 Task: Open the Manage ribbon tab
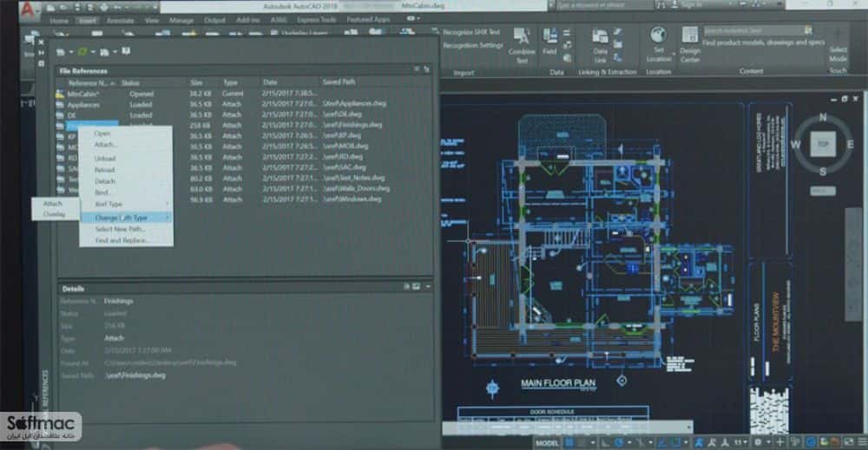point(181,21)
